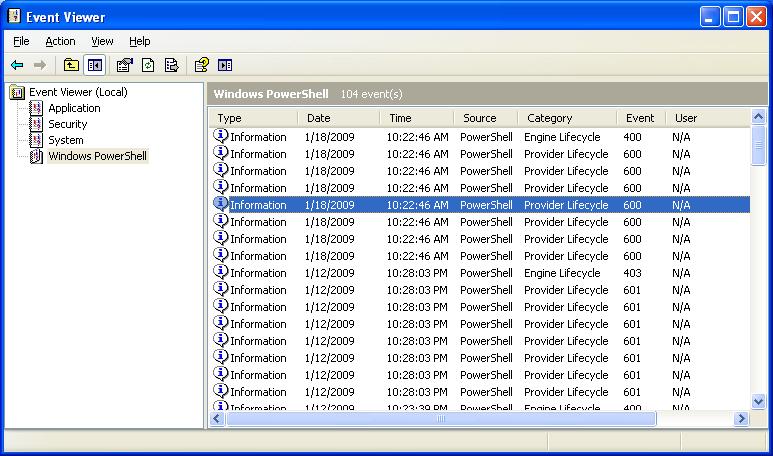Maximize the Event Viewer window
The image size is (773, 456).
[733, 17]
